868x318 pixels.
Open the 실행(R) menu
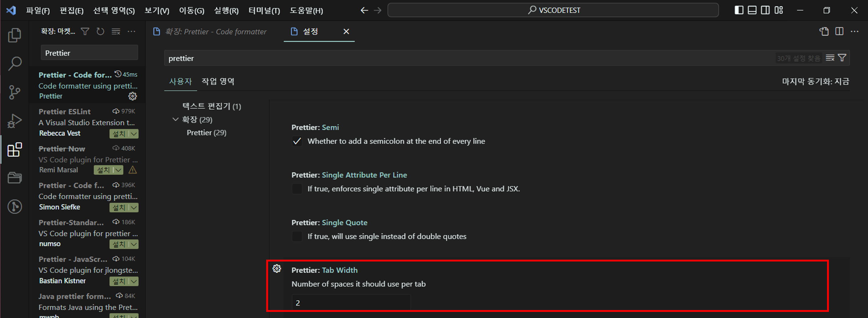(x=226, y=10)
